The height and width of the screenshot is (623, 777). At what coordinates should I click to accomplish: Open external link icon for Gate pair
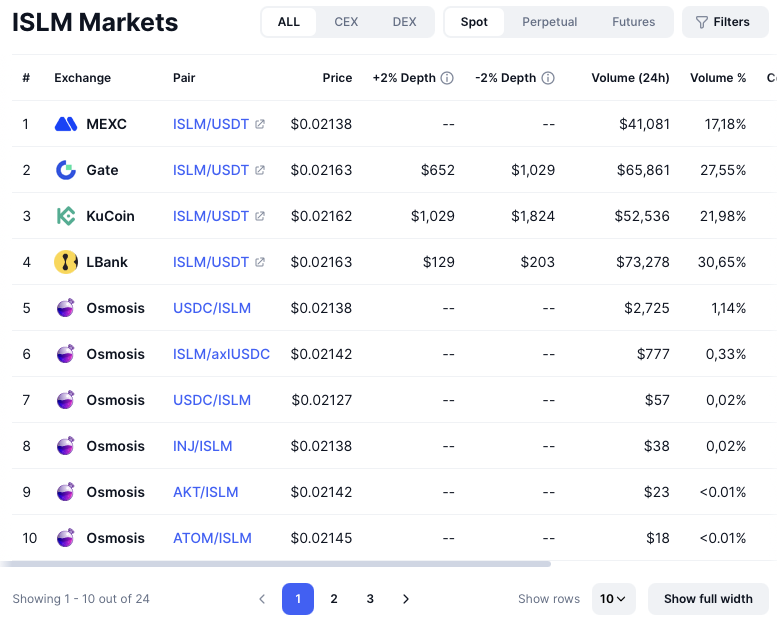coord(260,170)
